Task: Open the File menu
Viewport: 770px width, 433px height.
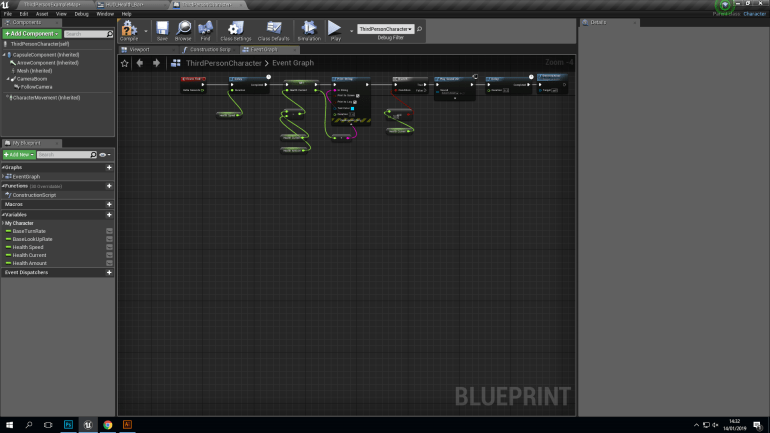Action: point(8,14)
